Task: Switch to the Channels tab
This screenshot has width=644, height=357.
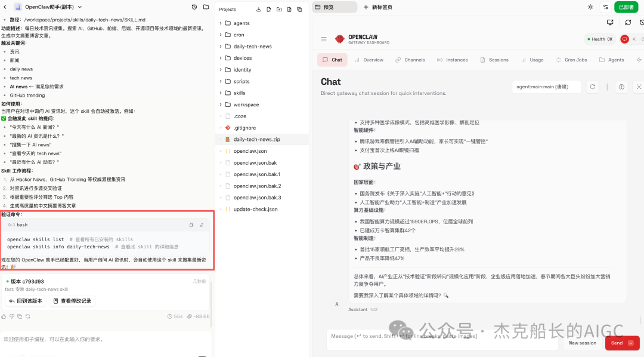Action: [410, 60]
